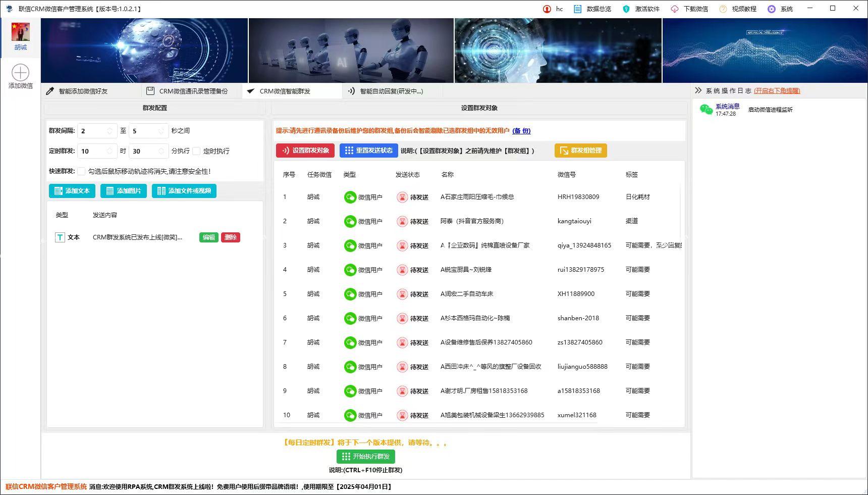Click the app logo icon in title bar
The width and height of the screenshot is (868, 495).
(9, 9)
